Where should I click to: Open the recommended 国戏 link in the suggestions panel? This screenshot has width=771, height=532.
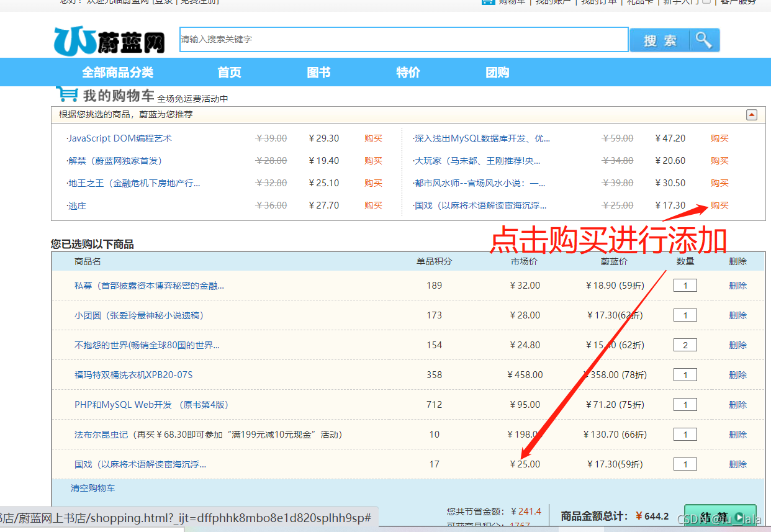tap(480, 205)
